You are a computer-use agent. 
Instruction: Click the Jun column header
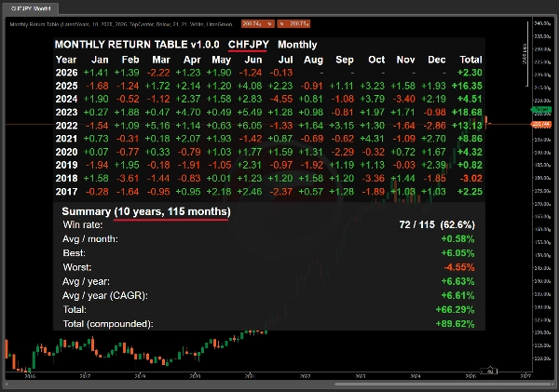click(x=253, y=60)
